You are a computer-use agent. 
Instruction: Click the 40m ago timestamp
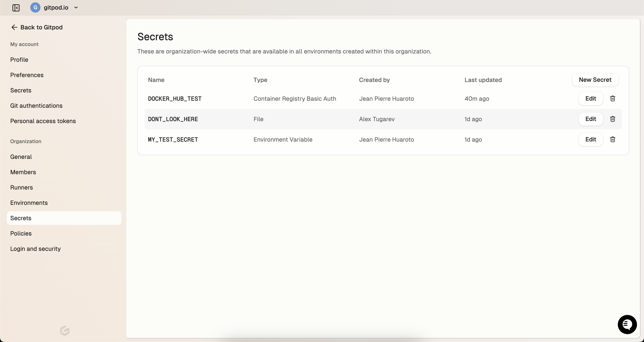477,99
